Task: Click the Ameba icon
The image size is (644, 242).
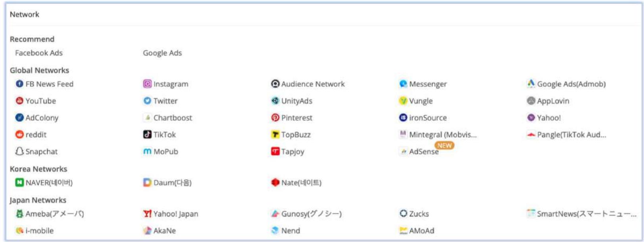Action: [x=19, y=213]
